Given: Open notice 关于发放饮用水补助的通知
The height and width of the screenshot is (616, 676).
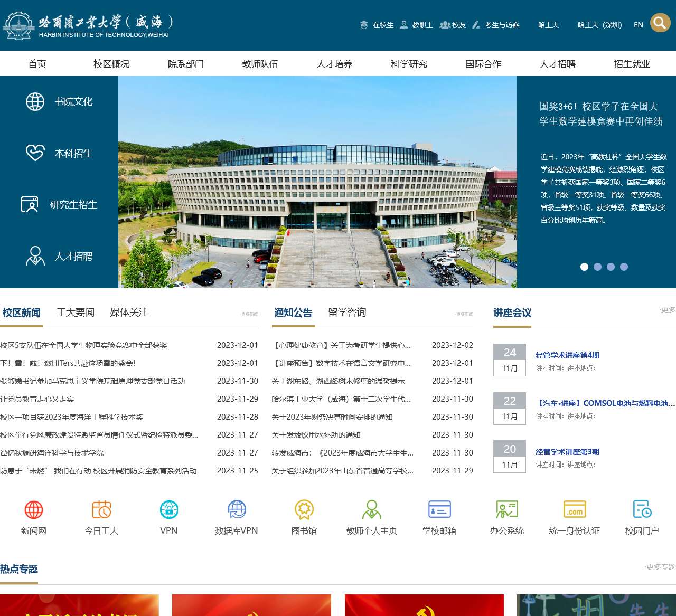Looking at the screenshot, I should tap(316, 435).
